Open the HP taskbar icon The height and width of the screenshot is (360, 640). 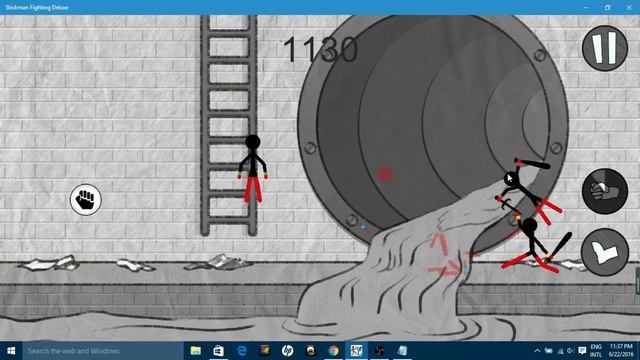pyautogui.click(x=287, y=351)
